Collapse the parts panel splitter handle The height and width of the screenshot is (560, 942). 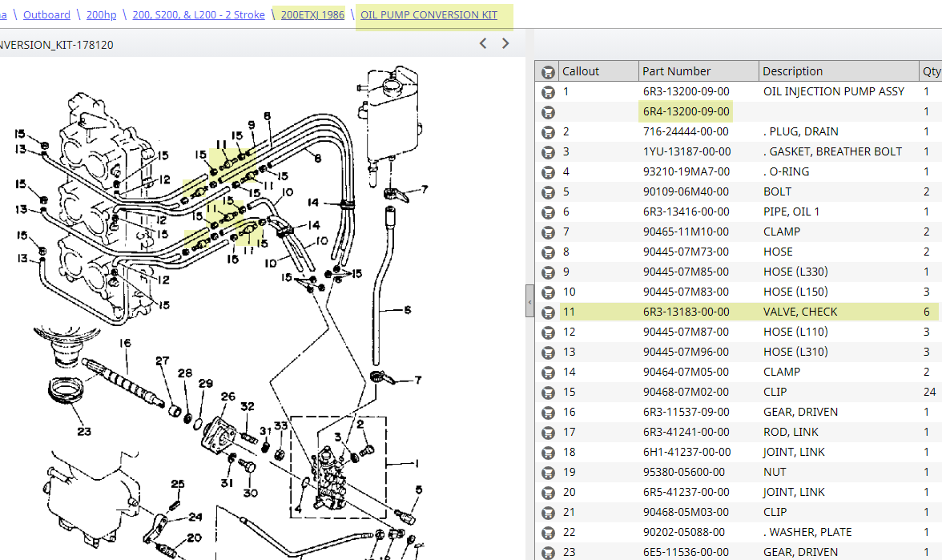[x=529, y=300]
